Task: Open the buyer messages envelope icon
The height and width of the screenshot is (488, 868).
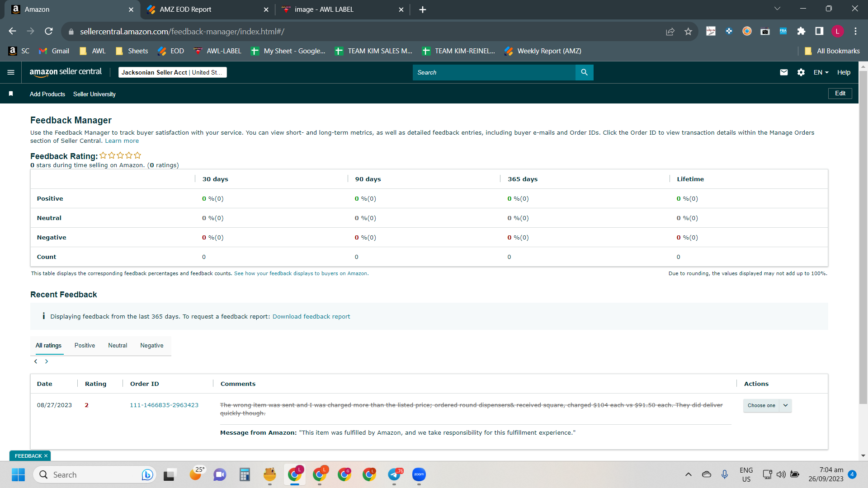Action: pyautogui.click(x=784, y=72)
